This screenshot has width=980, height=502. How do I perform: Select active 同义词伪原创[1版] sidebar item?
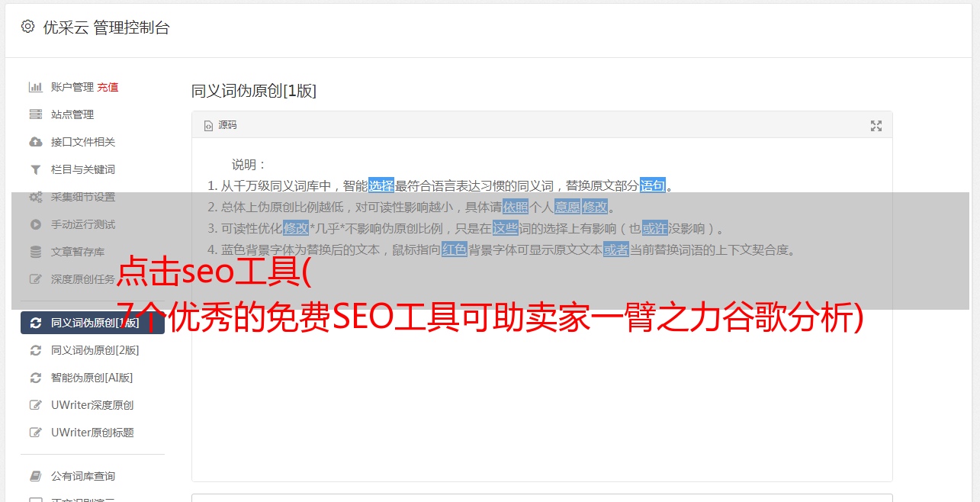point(92,323)
